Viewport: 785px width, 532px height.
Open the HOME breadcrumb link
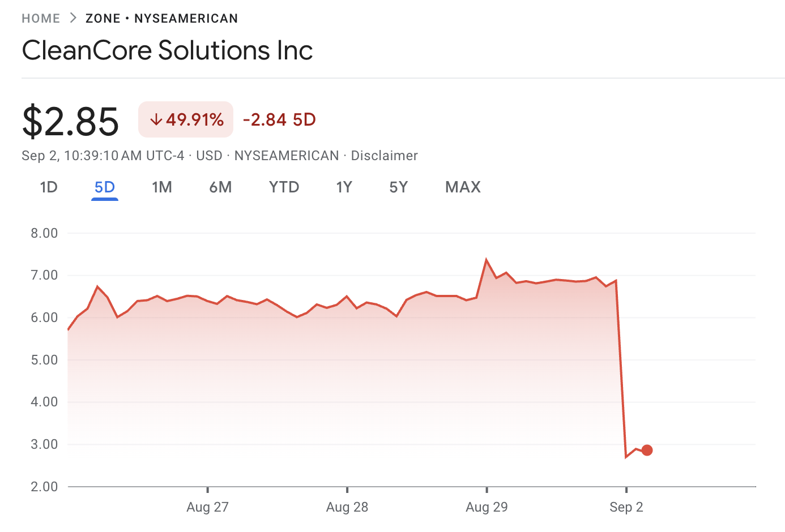coord(40,18)
